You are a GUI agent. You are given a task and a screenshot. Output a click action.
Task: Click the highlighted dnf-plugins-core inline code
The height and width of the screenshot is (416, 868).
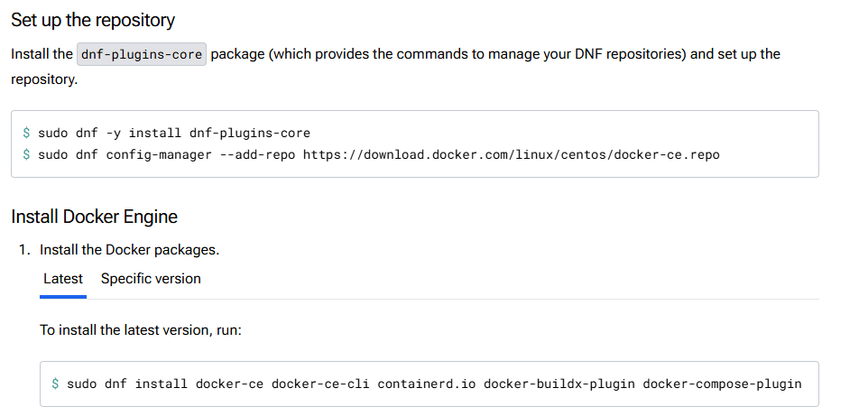pos(143,54)
